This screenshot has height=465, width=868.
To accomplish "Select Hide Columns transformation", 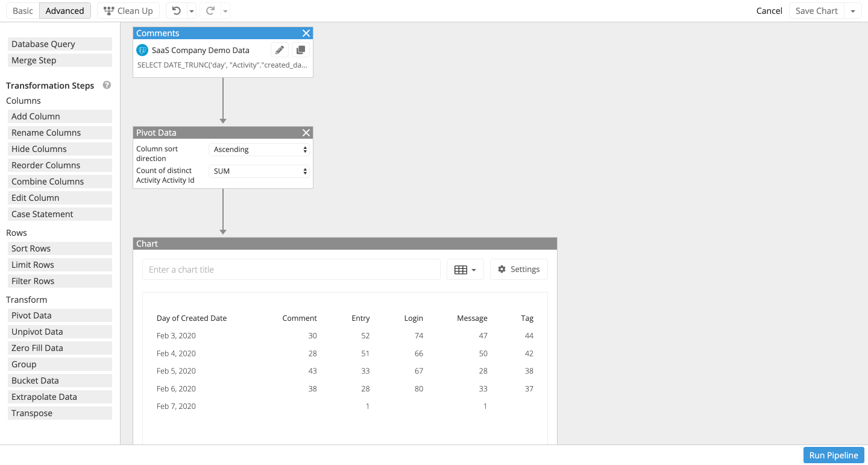I will [x=60, y=149].
